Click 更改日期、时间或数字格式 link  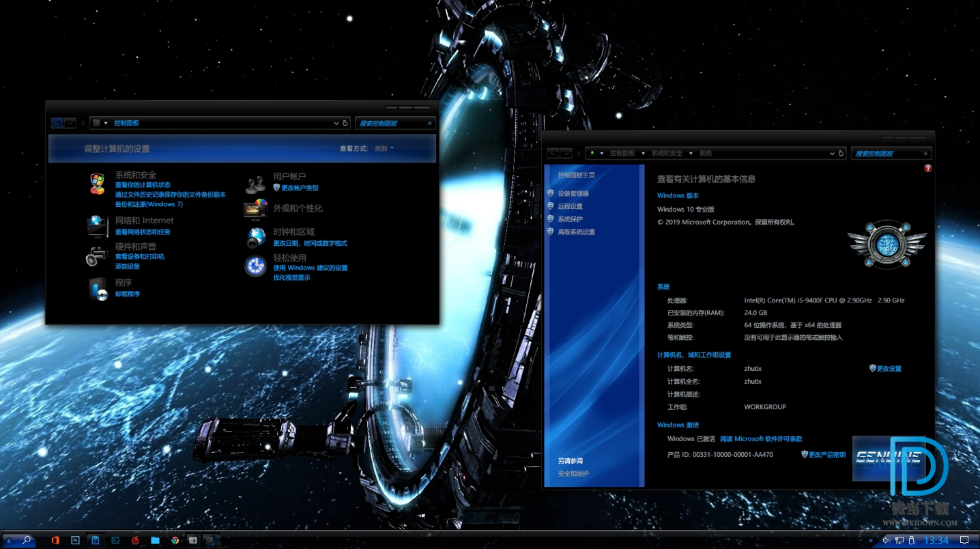[x=310, y=243]
